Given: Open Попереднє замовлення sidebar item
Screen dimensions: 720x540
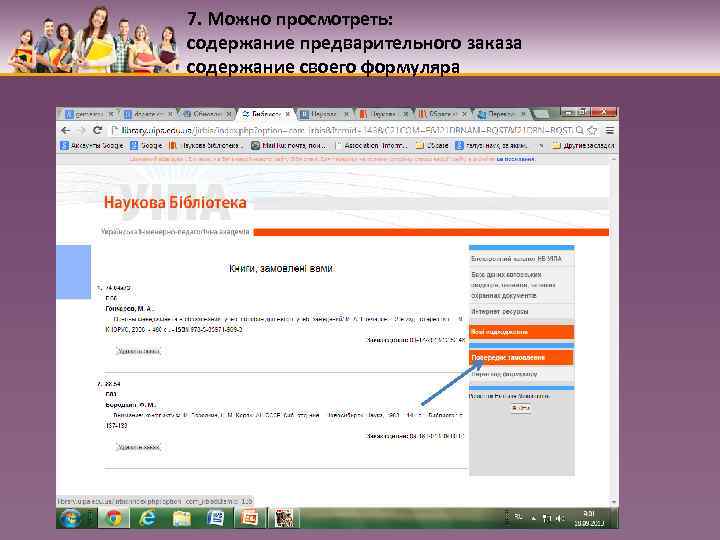Looking at the screenshot, I should coord(521,357).
